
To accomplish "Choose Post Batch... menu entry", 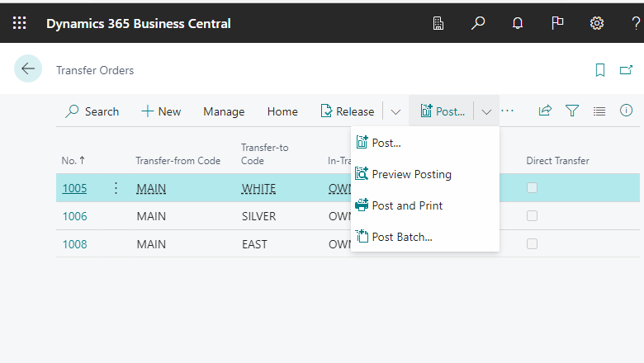I will 401,237.
